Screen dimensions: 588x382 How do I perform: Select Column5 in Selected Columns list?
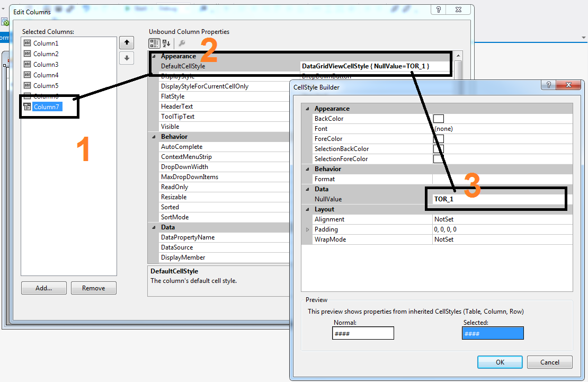pos(46,85)
